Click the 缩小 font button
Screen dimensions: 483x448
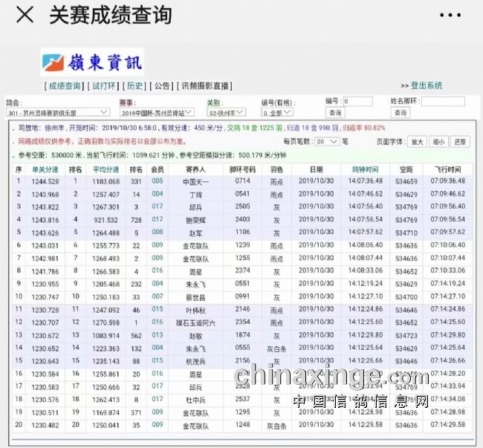pos(438,142)
